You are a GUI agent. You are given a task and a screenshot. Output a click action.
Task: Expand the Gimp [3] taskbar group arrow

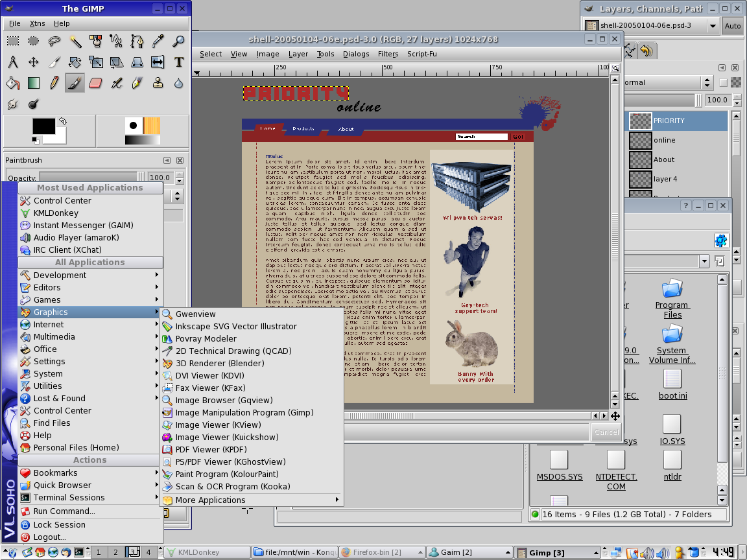pos(595,552)
